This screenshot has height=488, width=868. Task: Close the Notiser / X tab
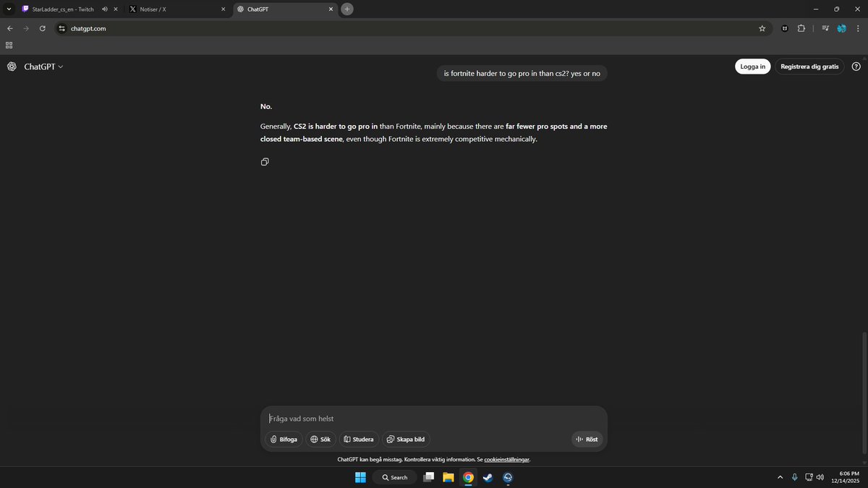point(223,9)
